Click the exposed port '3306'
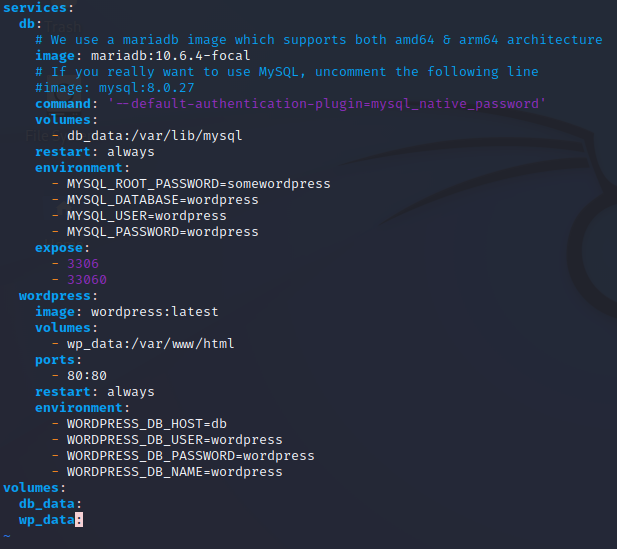Image resolution: width=617 pixels, height=549 pixels. coord(83,264)
